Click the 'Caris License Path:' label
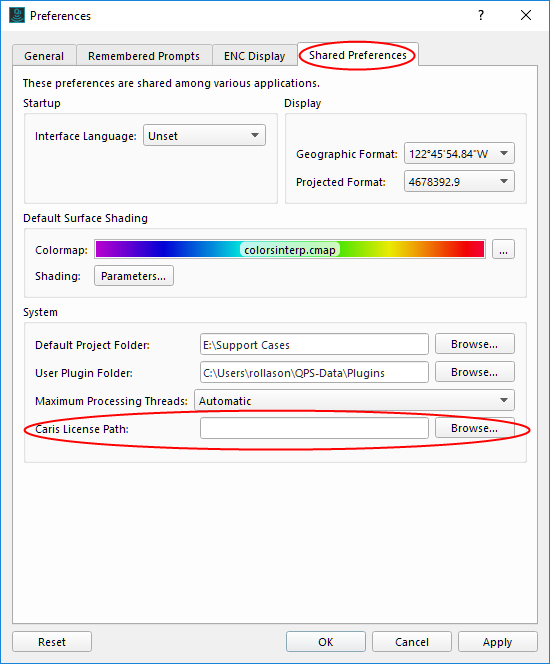The image size is (550, 664). click(x=82, y=429)
